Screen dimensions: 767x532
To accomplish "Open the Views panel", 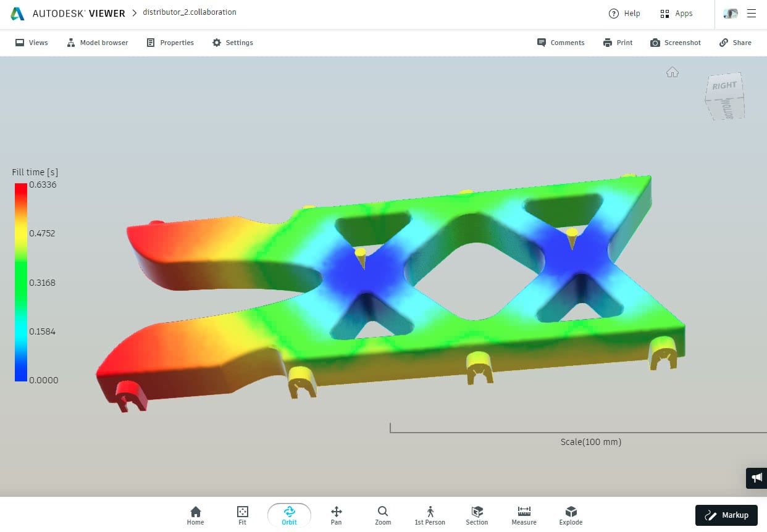I will [x=31, y=43].
